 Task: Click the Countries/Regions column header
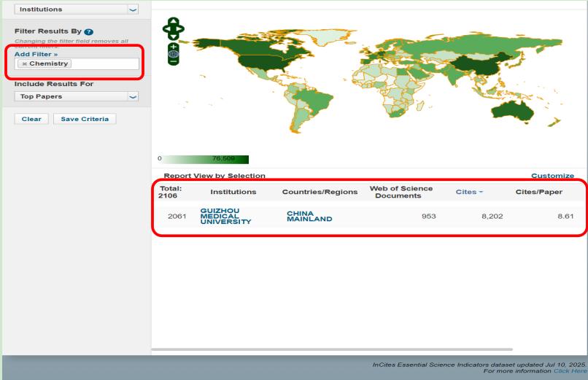coord(320,192)
